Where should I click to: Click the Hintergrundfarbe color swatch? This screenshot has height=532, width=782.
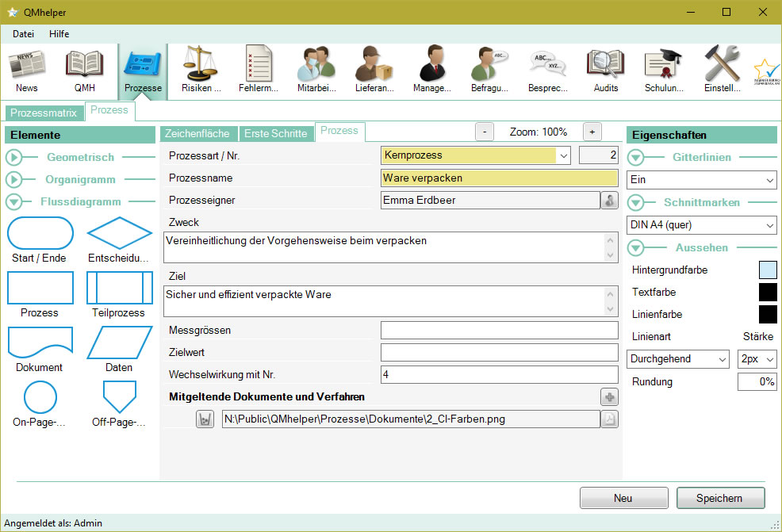click(x=768, y=270)
